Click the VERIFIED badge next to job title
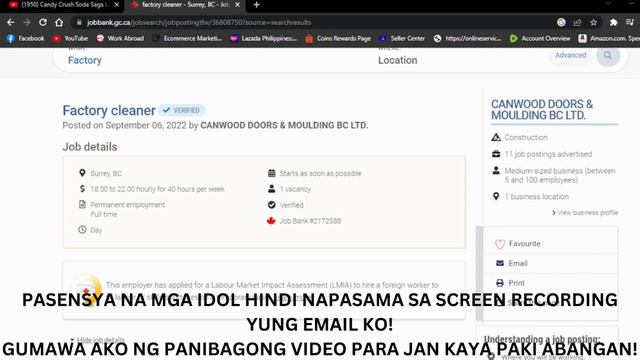 point(182,110)
